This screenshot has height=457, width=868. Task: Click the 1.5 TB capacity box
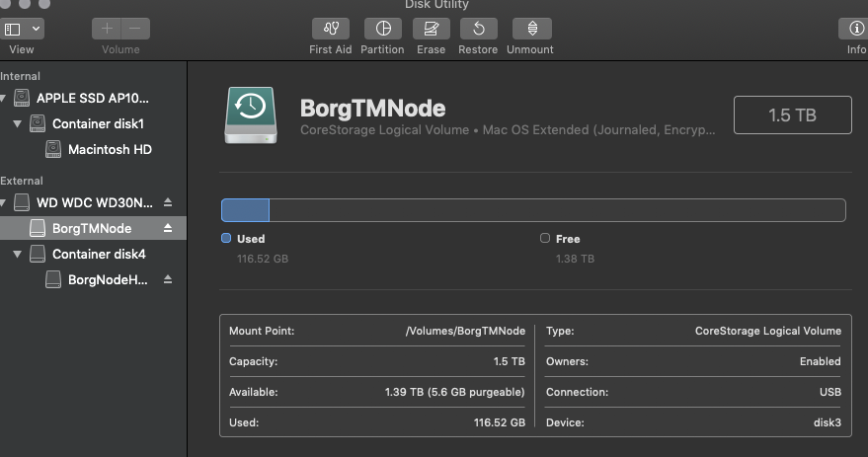pyautogui.click(x=793, y=115)
